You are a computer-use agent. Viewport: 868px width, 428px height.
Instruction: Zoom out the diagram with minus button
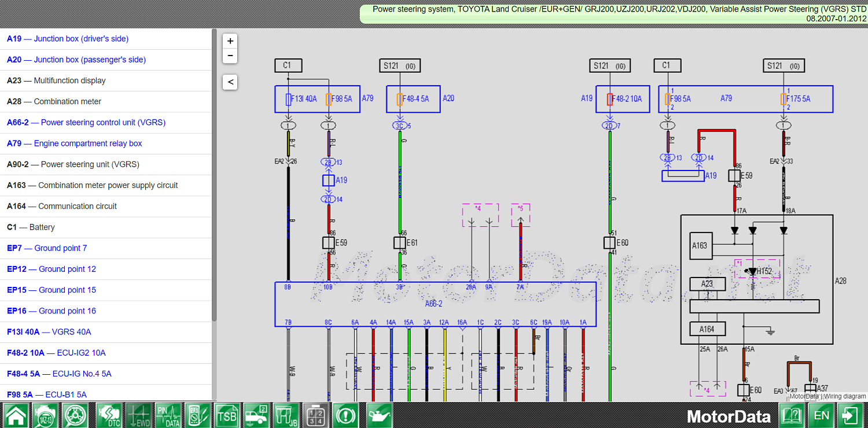pyautogui.click(x=230, y=56)
